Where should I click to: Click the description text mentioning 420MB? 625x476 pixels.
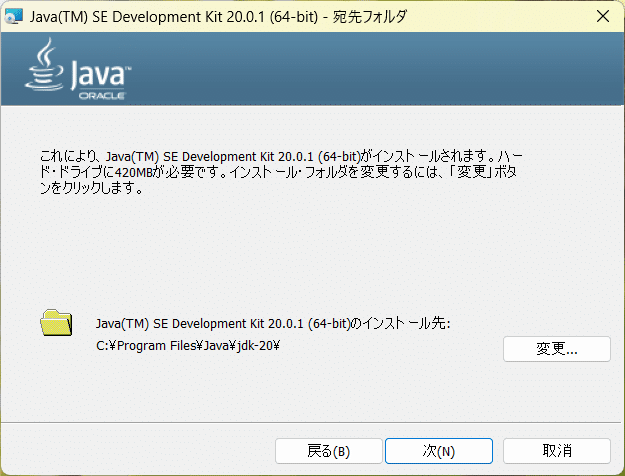(281, 172)
